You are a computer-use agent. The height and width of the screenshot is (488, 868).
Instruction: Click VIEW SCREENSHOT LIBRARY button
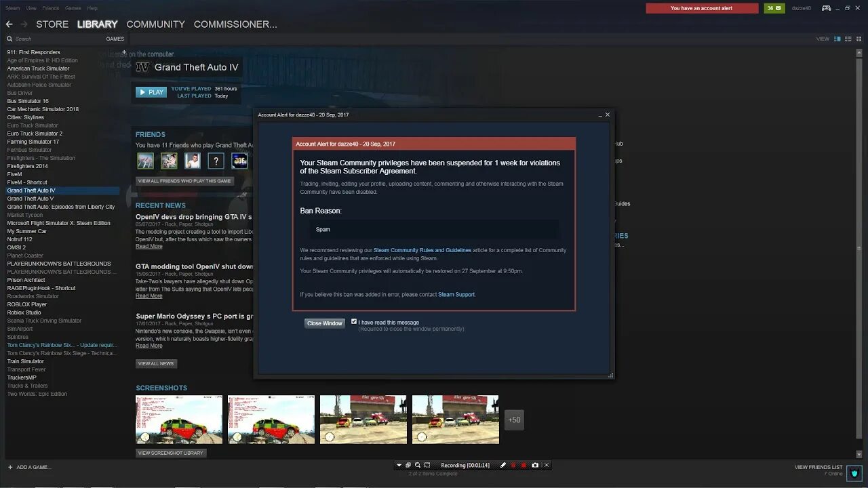coord(171,453)
